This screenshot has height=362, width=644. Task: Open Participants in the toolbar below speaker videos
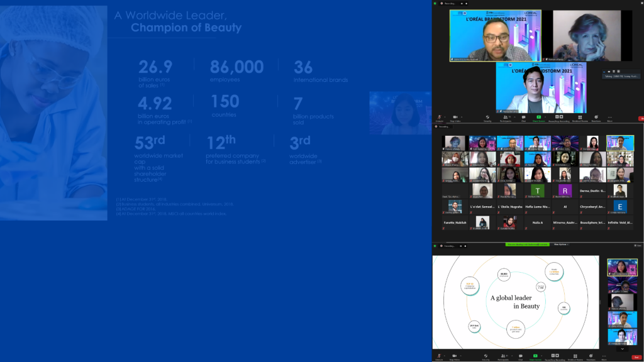point(504,118)
